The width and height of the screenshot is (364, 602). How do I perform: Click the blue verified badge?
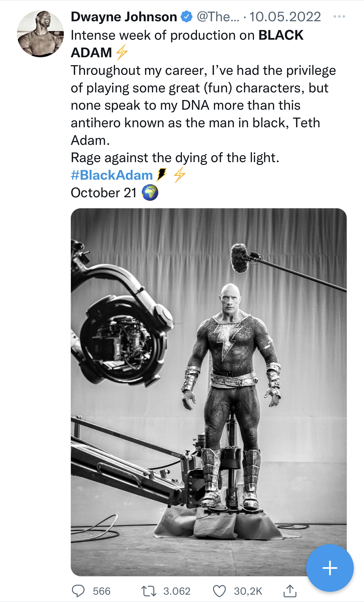click(x=187, y=16)
